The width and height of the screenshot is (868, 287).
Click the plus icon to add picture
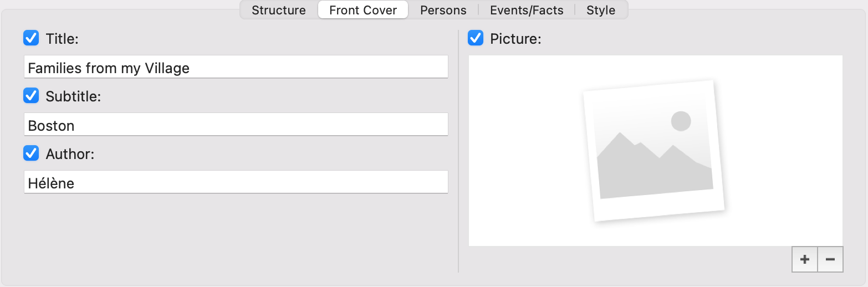(805, 259)
